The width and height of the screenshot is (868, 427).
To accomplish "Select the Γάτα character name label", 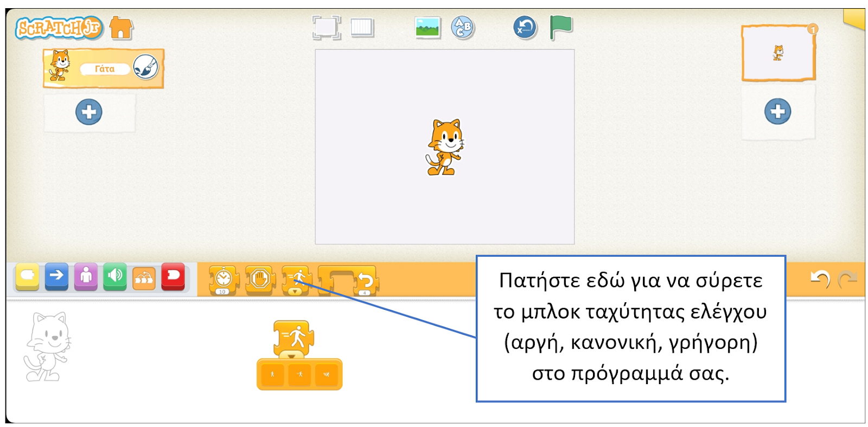I will click(105, 69).
